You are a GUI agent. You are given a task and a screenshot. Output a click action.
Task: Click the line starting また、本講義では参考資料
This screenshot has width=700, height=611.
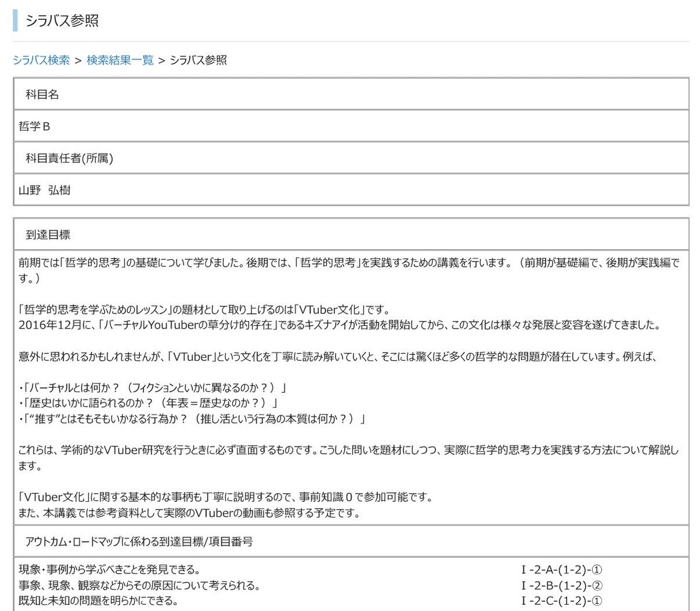(x=189, y=513)
